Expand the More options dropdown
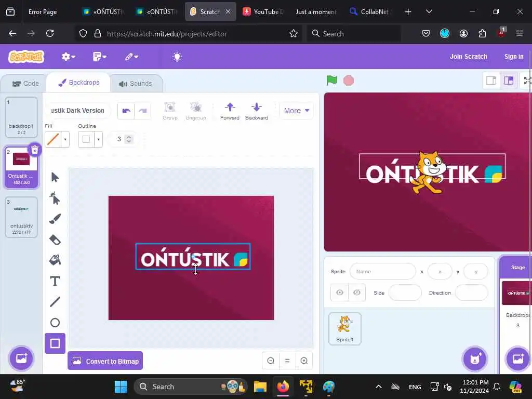 point(297,111)
